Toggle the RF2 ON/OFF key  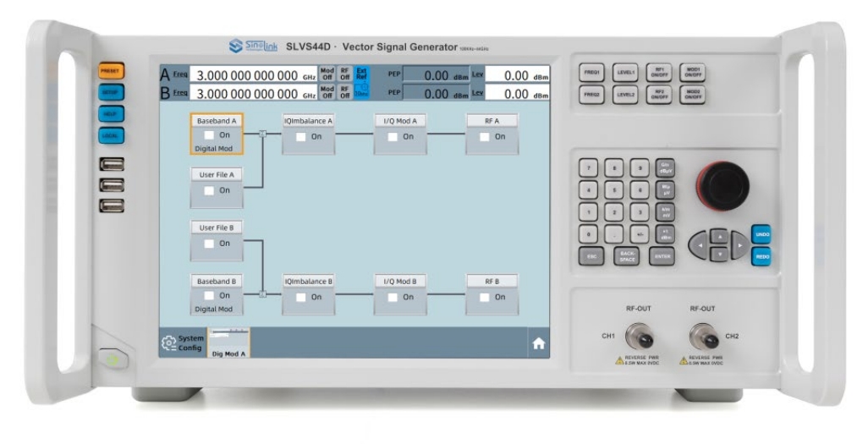(659, 95)
